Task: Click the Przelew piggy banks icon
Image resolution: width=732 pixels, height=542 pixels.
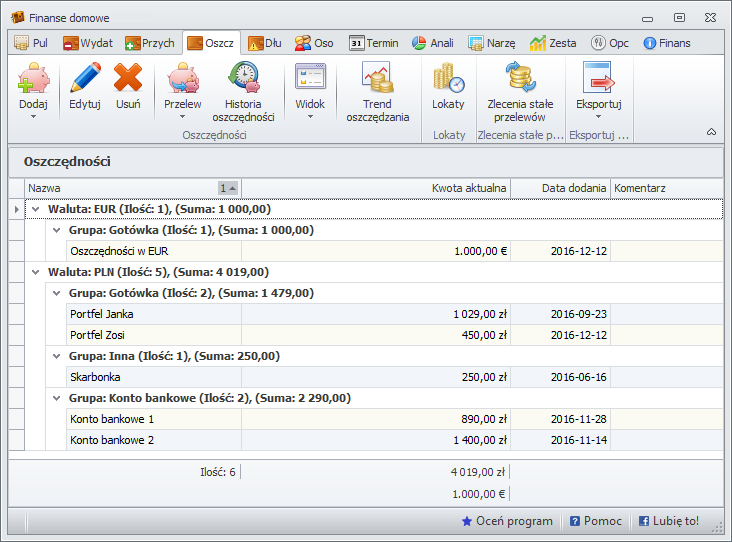Action: click(x=182, y=79)
